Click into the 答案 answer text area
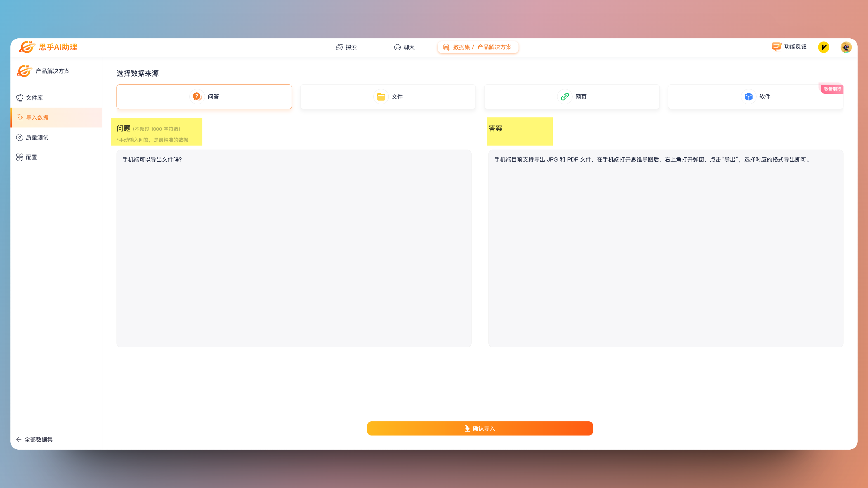The width and height of the screenshot is (868, 488). click(x=665, y=248)
